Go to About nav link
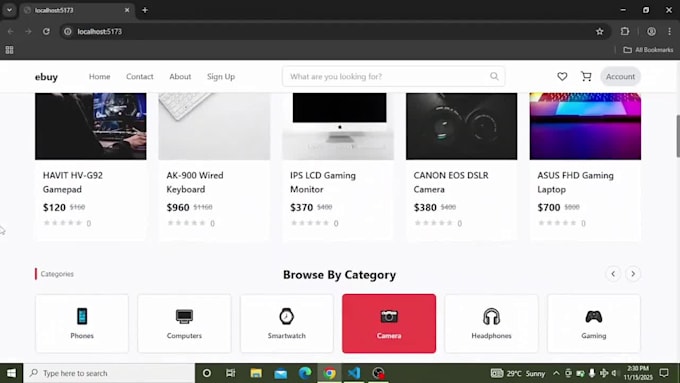Image resolution: width=680 pixels, height=383 pixels. (180, 76)
